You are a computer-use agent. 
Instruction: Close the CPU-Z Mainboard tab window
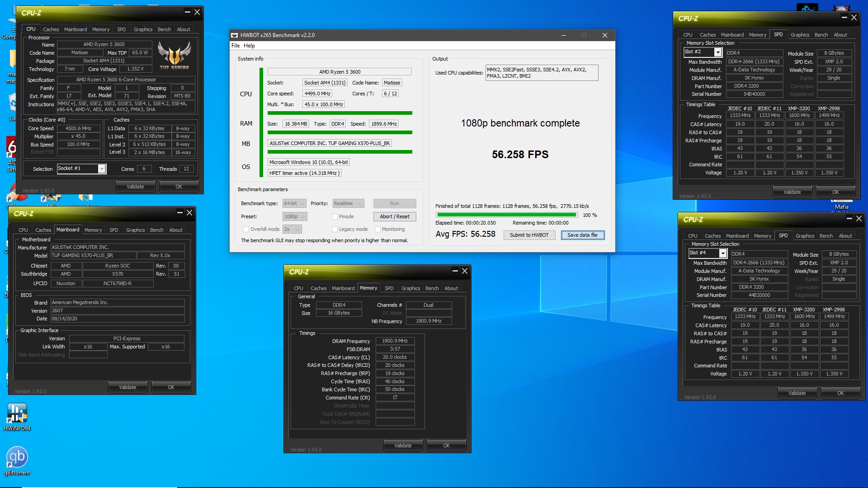(189, 212)
